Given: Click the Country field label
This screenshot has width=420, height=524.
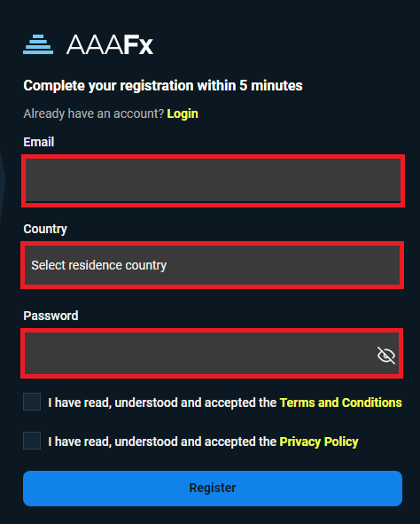Looking at the screenshot, I should (45, 230).
